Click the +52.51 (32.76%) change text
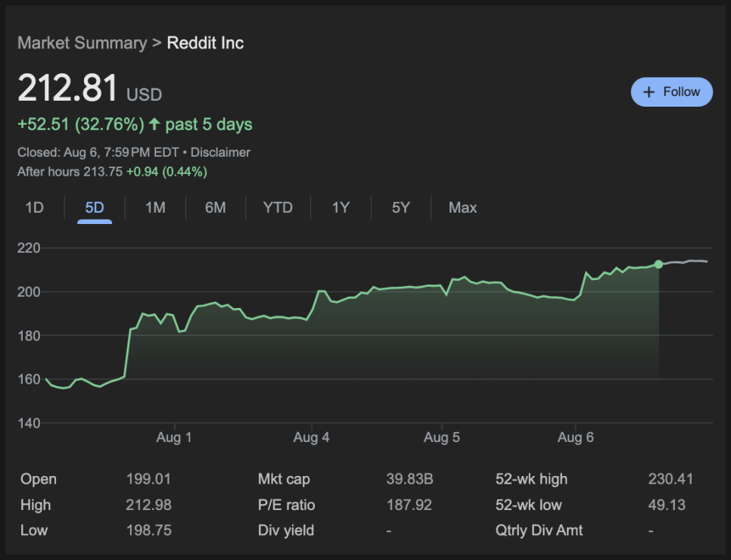Image resolution: width=731 pixels, height=560 pixels. (81, 125)
